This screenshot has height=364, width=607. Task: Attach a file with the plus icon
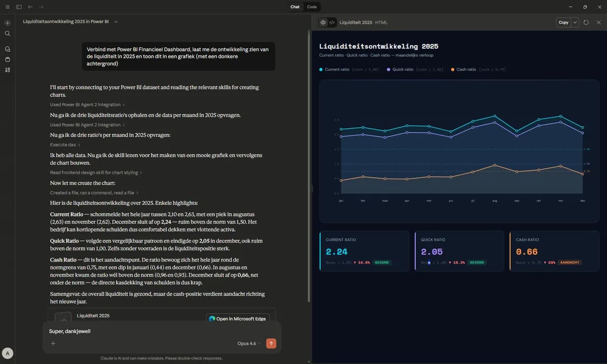(x=53, y=343)
